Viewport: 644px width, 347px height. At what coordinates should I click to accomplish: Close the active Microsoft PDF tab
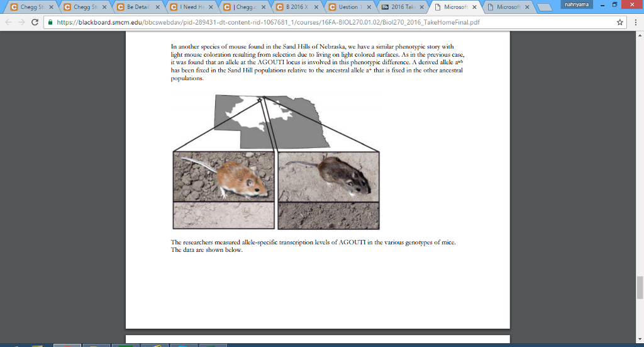(475, 7)
